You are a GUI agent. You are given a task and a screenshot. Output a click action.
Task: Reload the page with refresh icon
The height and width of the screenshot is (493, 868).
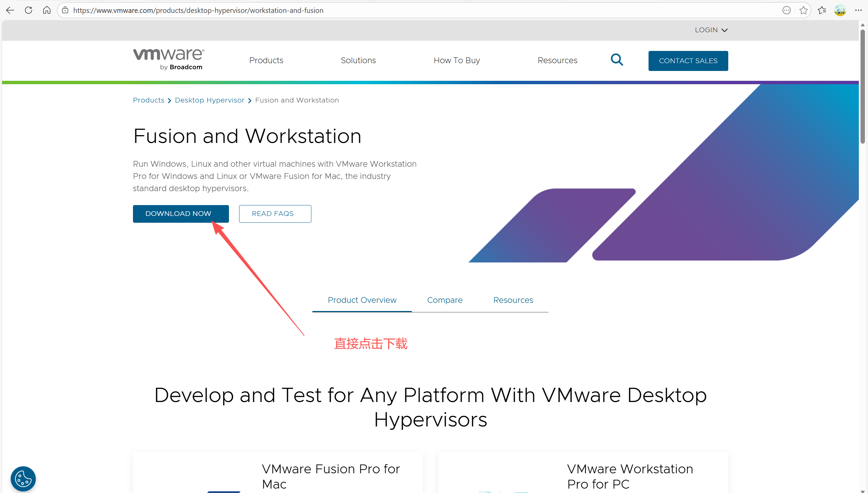(x=28, y=10)
